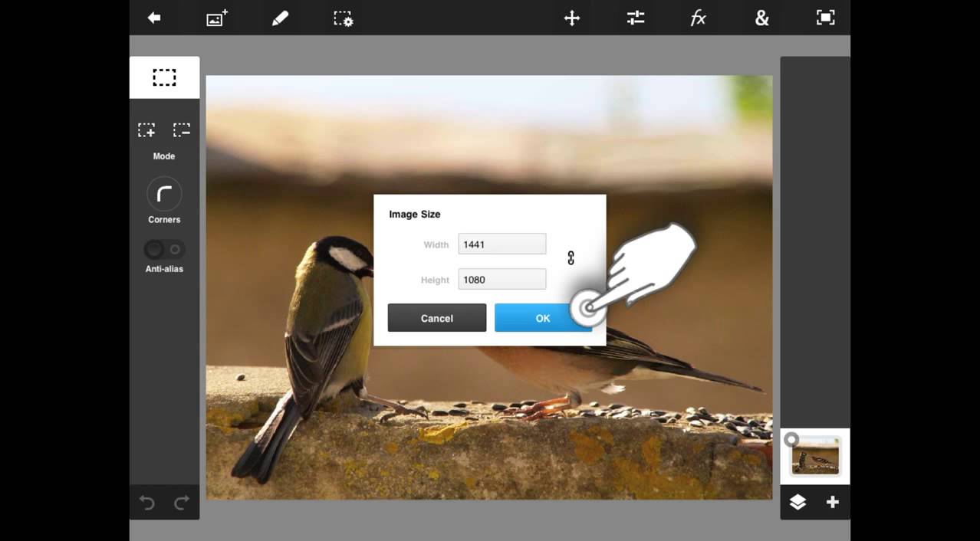Go back with the arrow icon
The width and height of the screenshot is (980, 541).
click(154, 18)
